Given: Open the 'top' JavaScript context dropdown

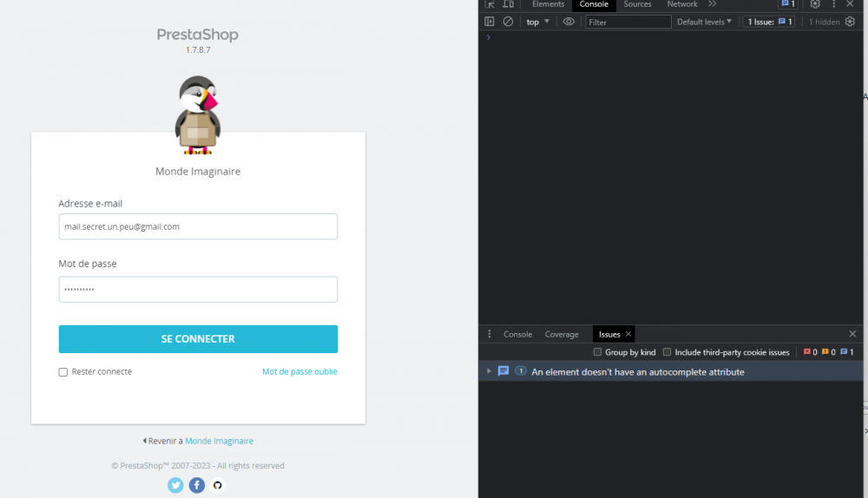Looking at the screenshot, I should point(537,23).
